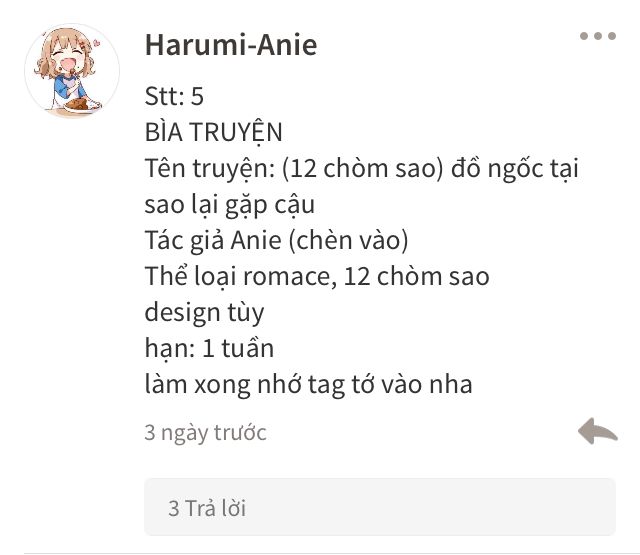The image size is (640, 555).
Task: Click the "3 ngày trước" timestamp
Action: coord(205,433)
